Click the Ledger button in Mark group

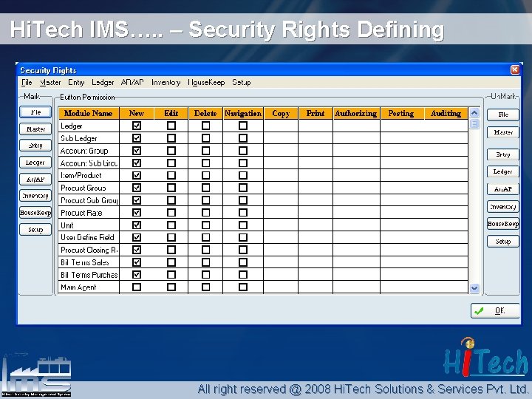tap(35, 163)
